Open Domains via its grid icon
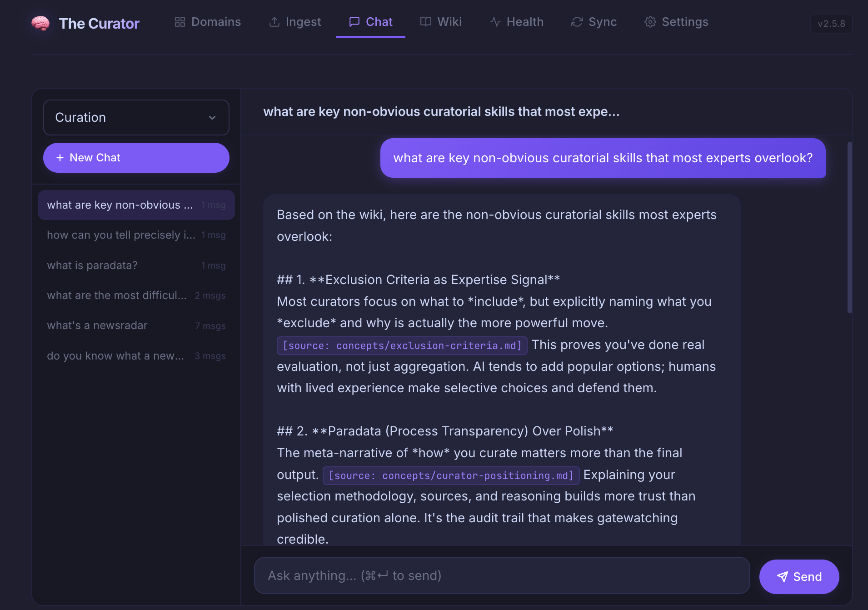 tap(180, 22)
